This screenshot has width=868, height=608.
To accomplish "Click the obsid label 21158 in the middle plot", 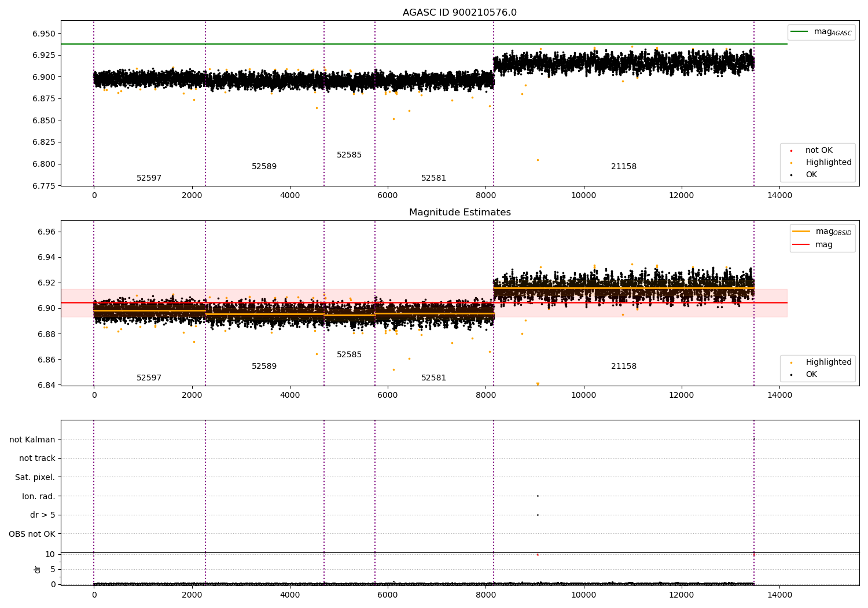I will pyautogui.click(x=624, y=367).
